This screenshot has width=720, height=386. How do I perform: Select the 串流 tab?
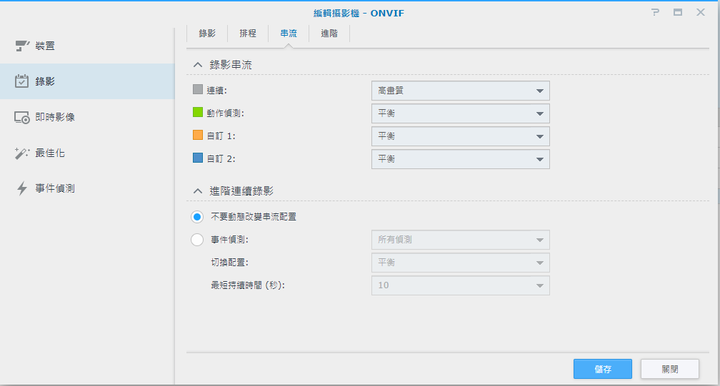pyautogui.click(x=288, y=34)
